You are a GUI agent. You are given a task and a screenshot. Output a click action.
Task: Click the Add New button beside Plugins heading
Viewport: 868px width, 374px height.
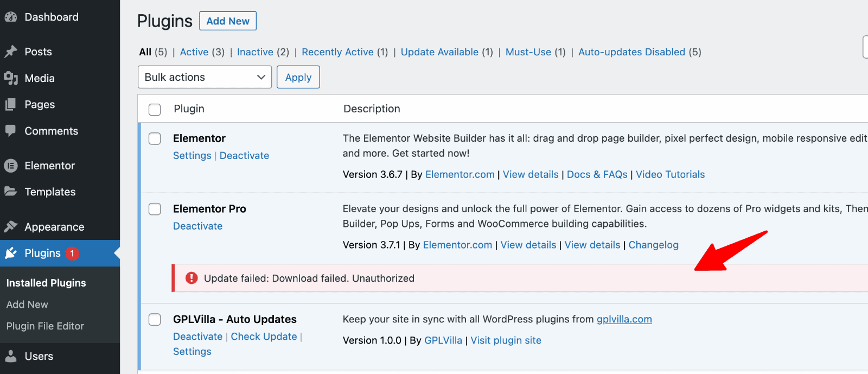point(228,21)
